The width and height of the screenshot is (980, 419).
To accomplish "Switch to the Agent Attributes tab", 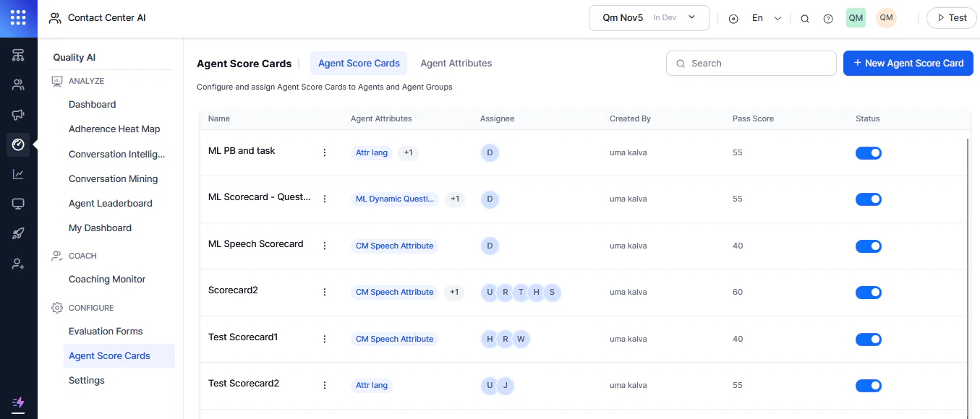I will pyautogui.click(x=456, y=63).
